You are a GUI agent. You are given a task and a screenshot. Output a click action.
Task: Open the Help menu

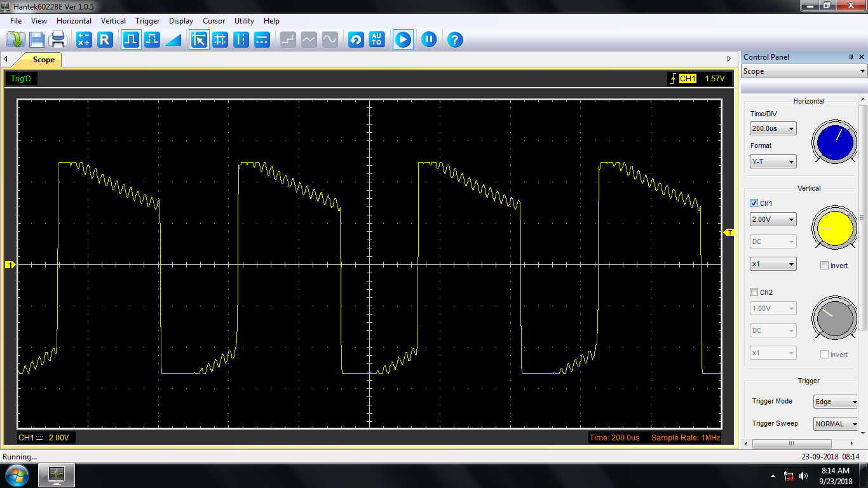tap(271, 21)
